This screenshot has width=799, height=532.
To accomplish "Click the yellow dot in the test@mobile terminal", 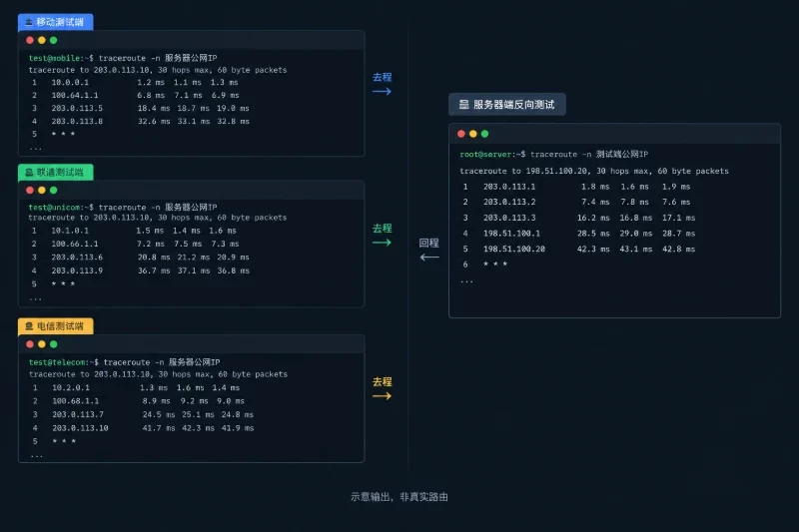I will tap(42, 40).
